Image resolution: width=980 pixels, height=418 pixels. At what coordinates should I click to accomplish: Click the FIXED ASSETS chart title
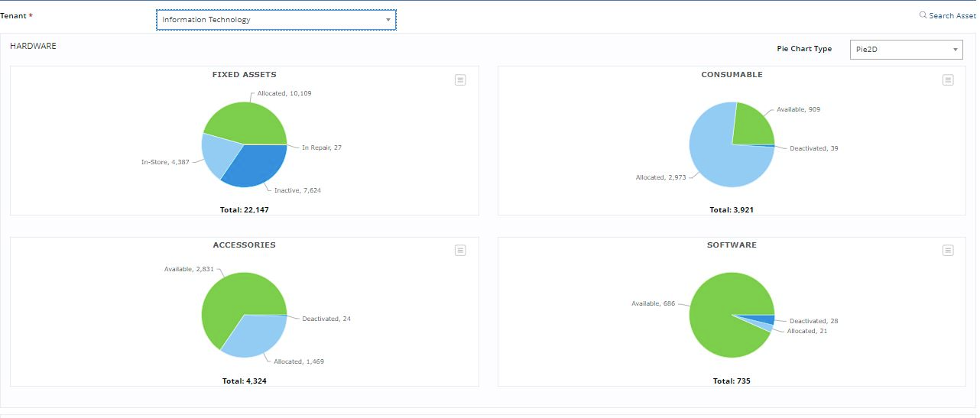pos(245,75)
